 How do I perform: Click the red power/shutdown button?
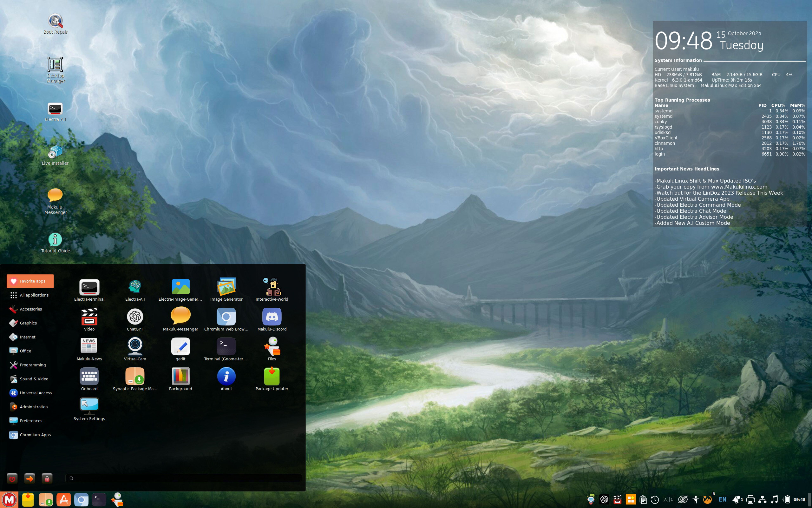pos(12,478)
